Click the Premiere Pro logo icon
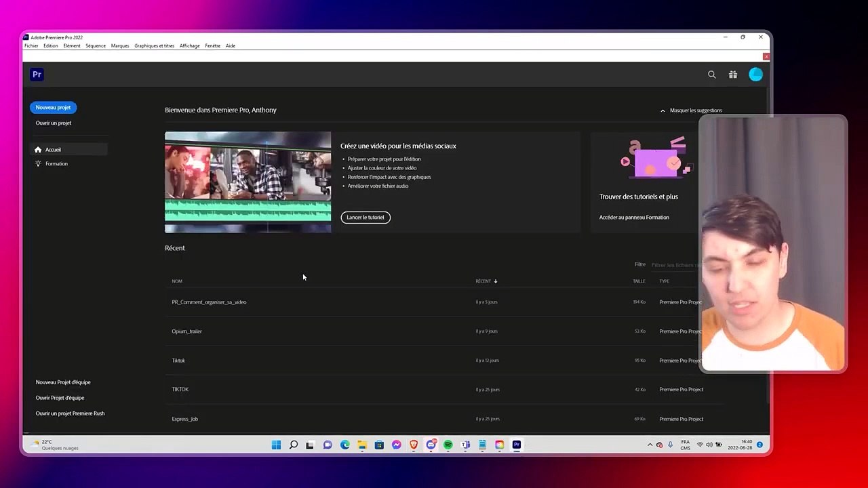Screen dimensions: 868x488 coord(37,75)
